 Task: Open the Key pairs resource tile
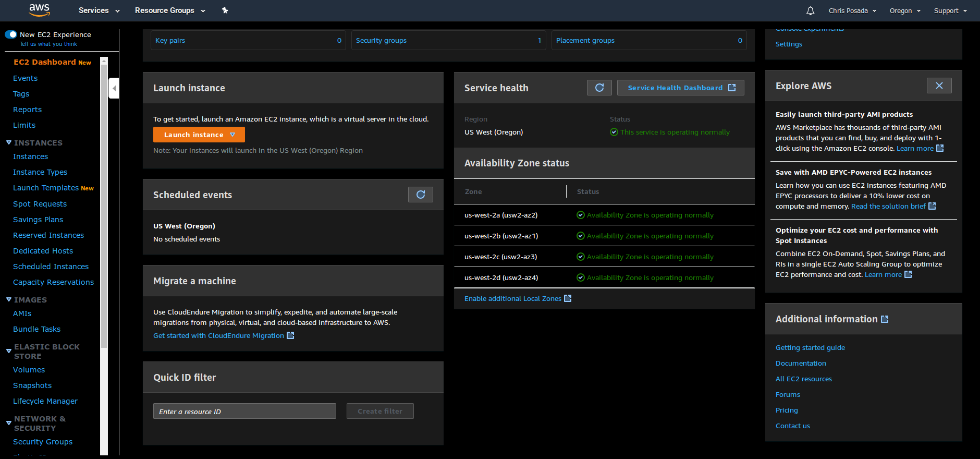[x=248, y=40]
